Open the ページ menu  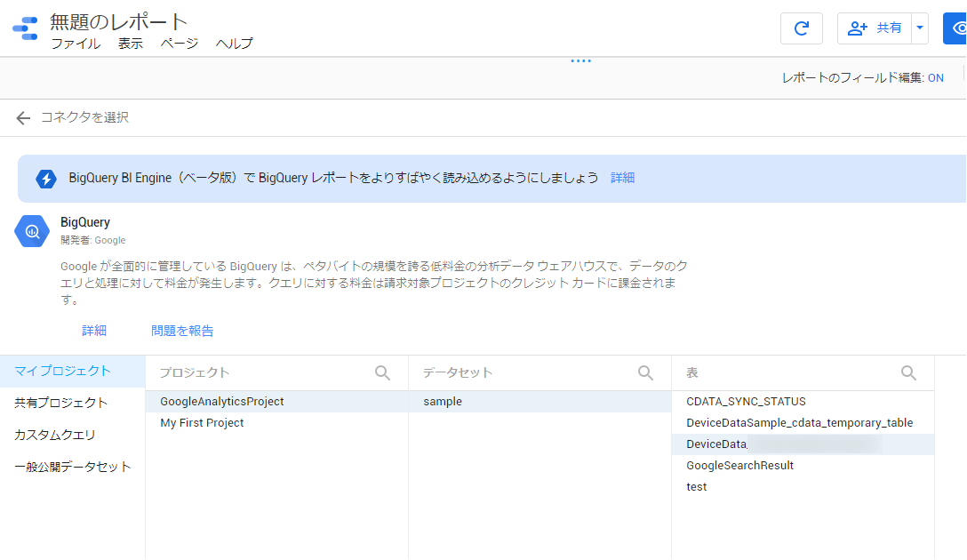pyautogui.click(x=179, y=44)
